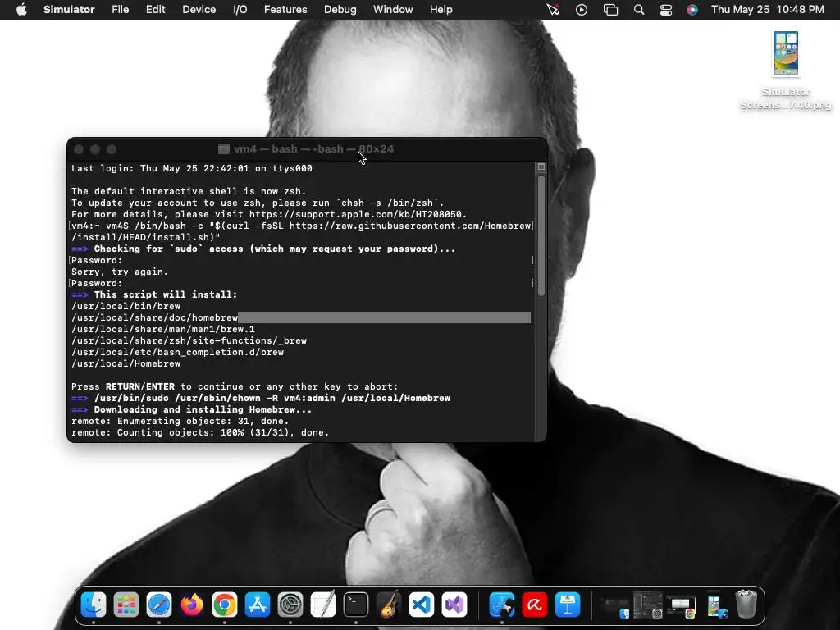Screen dimensions: 840x630
Task: Select the Simulator screenshot file on desktop
Action: [x=786, y=70]
